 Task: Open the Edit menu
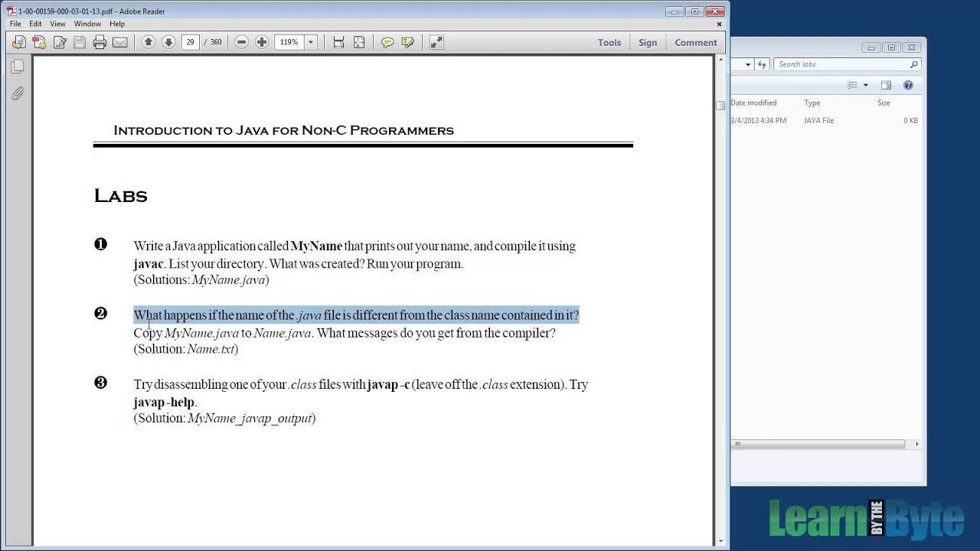pos(36,24)
